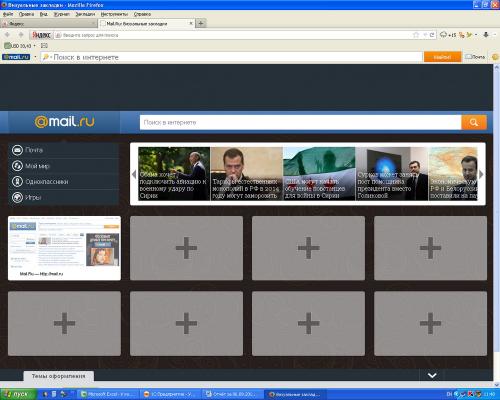Image resolution: width=500 pixels, height=400 pixels.
Task: Open the address bar history dropdown arrow
Action: [x=425, y=35]
